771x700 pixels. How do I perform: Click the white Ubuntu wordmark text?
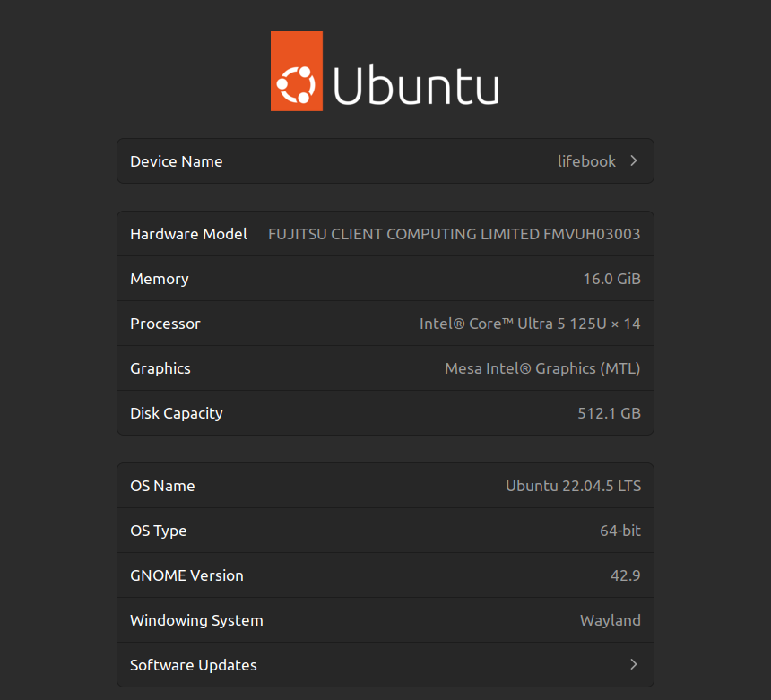(416, 87)
